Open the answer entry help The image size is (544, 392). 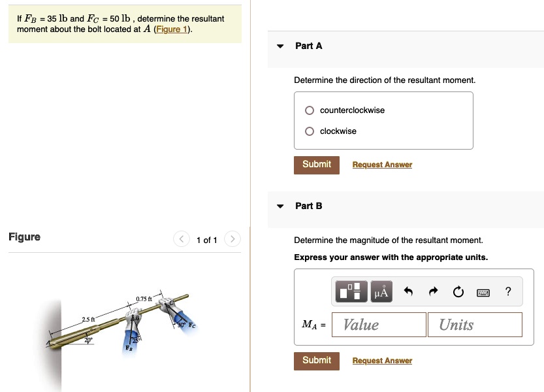507,291
